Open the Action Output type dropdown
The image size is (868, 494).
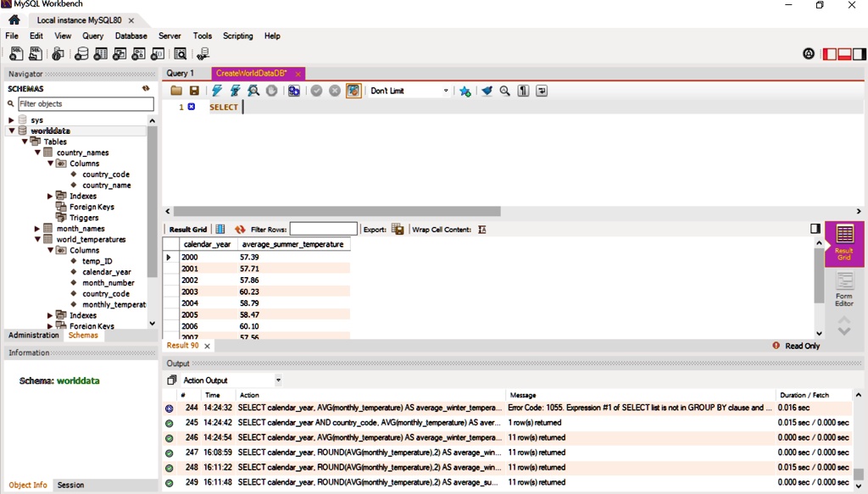278,380
